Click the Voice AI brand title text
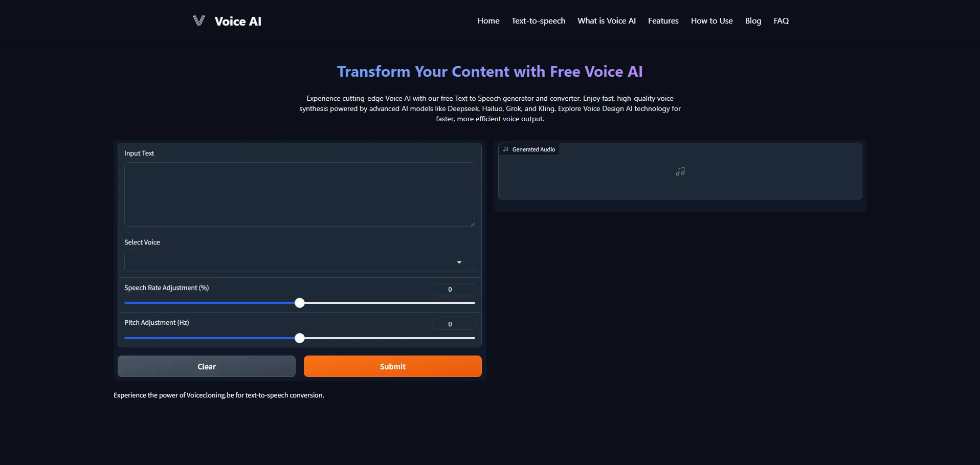980x465 pixels. pyautogui.click(x=238, y=21)
